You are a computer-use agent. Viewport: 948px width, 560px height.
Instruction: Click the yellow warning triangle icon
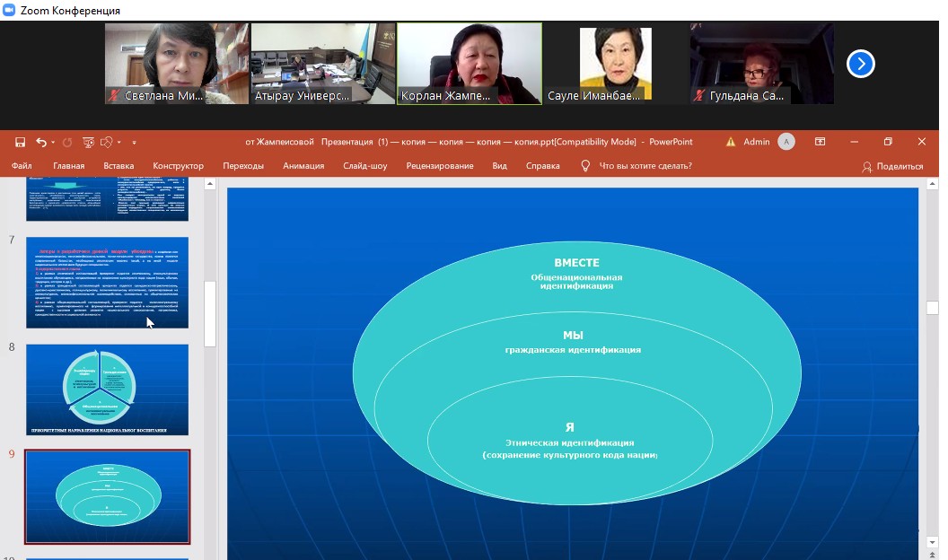click(731, 142)
